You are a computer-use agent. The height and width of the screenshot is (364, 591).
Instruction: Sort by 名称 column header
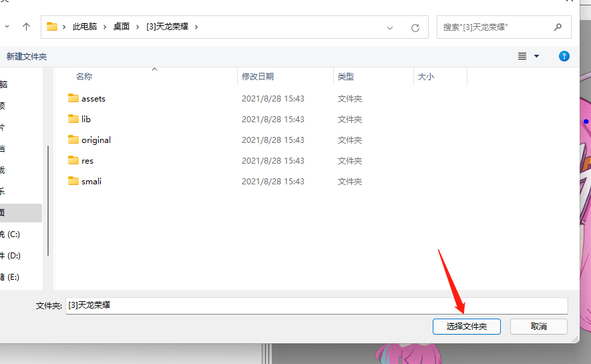pos(84,77)
